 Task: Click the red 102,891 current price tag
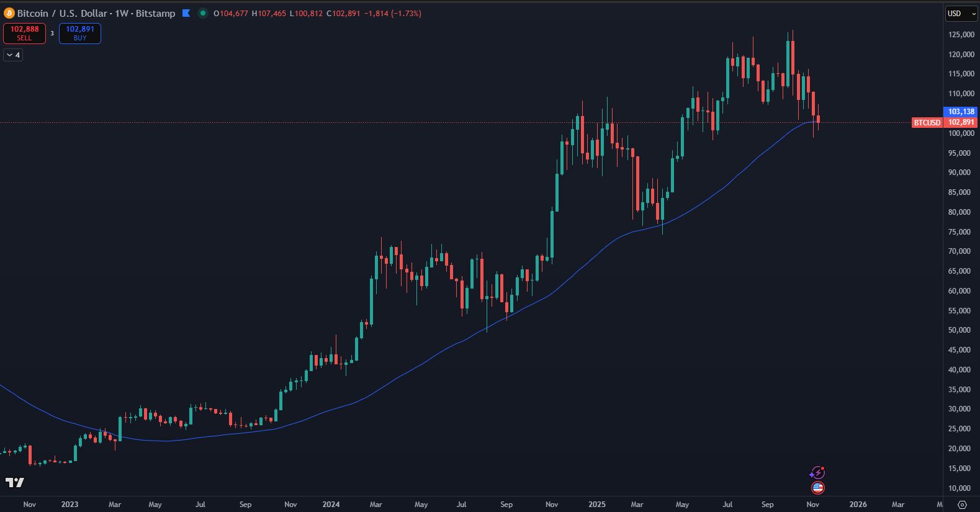pos(961,122)
